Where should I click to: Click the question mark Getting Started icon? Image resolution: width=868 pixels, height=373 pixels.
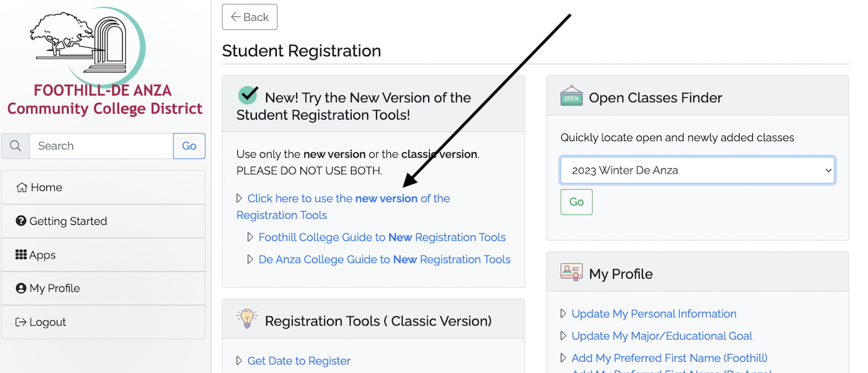click(21, 221)
